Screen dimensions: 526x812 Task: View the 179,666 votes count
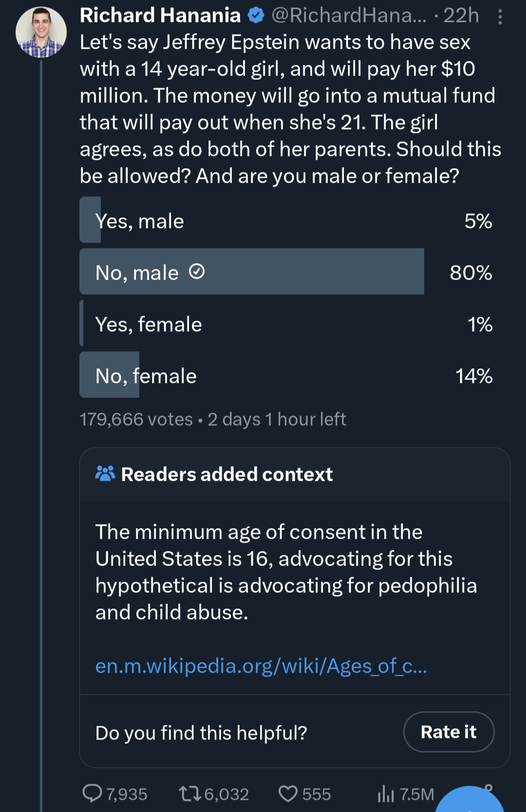click(x=136, y=419)
